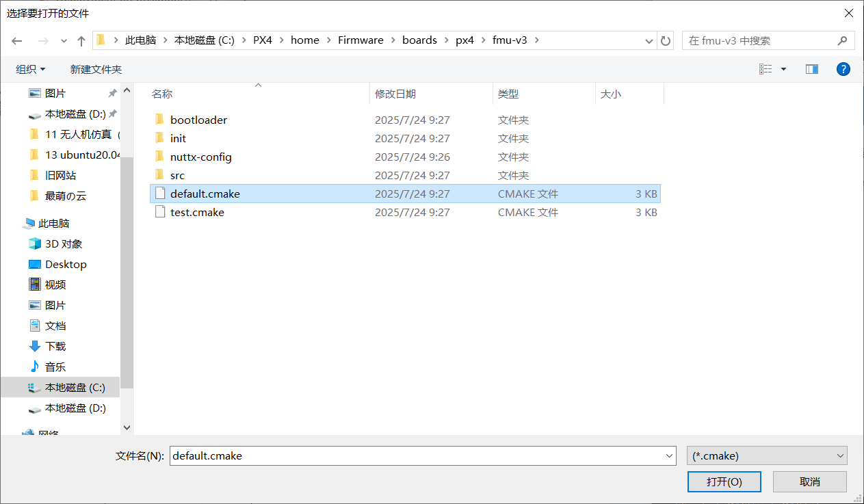Open the view options dropdown arrow
This screenshot has width=864, height=504.
point(784,69)
